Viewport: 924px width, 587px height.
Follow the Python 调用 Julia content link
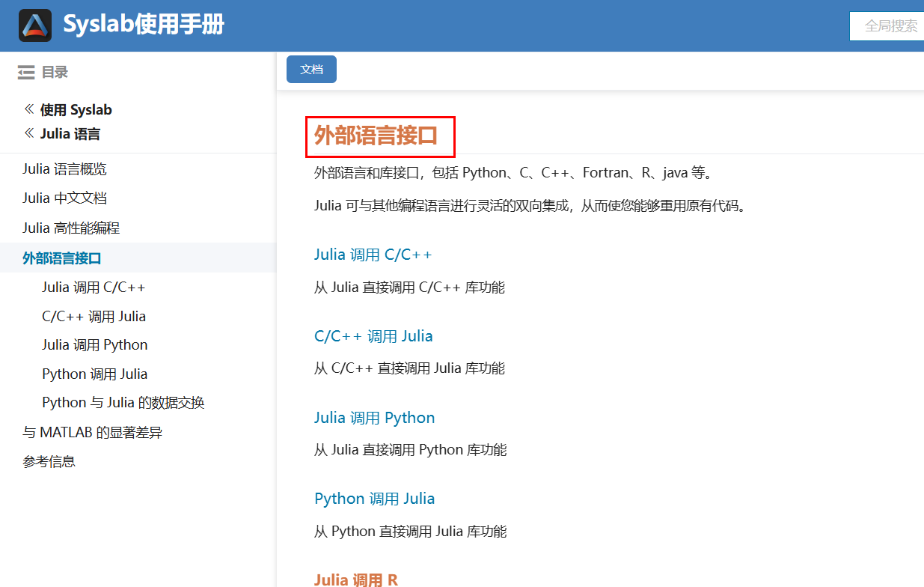point(374,499)
